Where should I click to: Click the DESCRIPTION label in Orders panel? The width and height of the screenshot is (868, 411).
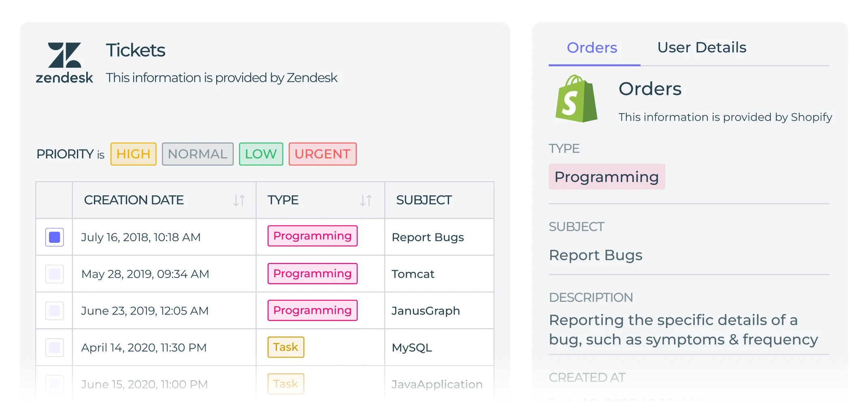591,298
